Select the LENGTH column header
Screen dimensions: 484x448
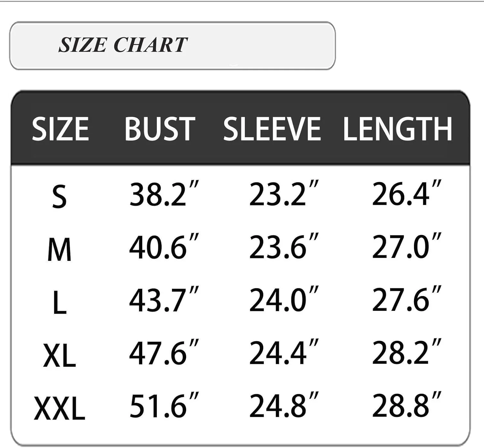pyautogui.click(x=398, y=129)
